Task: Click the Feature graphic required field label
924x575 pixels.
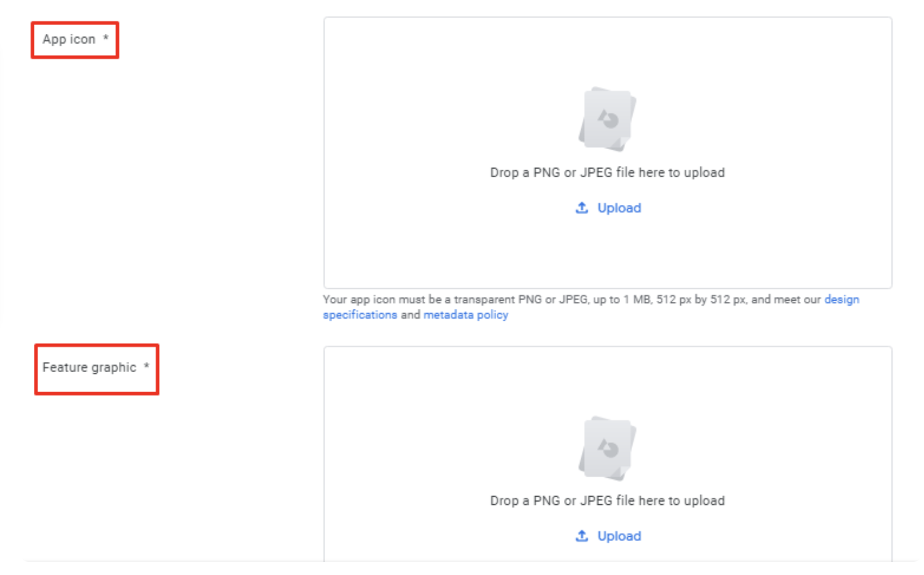Action: pyautogui.click(x=90, y=368)
